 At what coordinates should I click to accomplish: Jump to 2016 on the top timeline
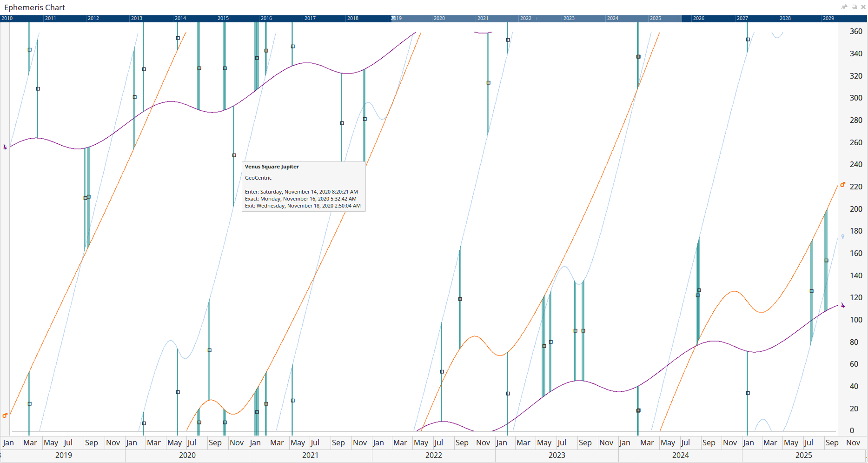click(266, 18)
